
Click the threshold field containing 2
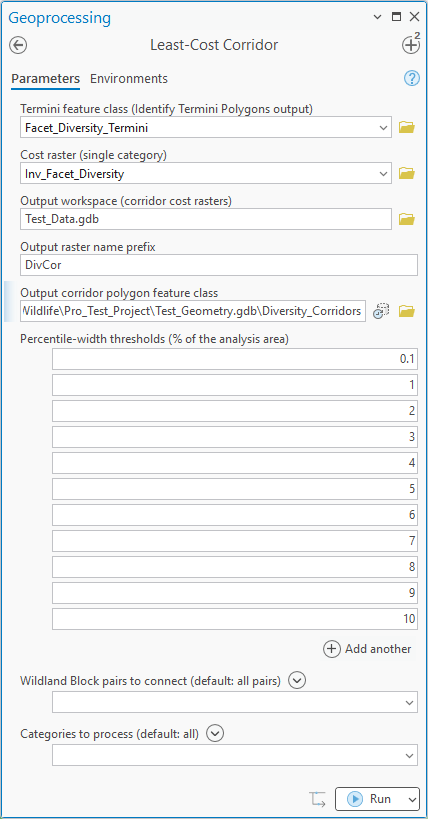[235, 411]
